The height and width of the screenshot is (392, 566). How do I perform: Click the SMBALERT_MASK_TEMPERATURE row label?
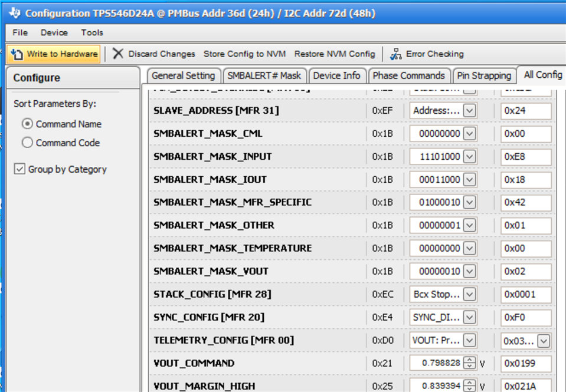(233, 248)
